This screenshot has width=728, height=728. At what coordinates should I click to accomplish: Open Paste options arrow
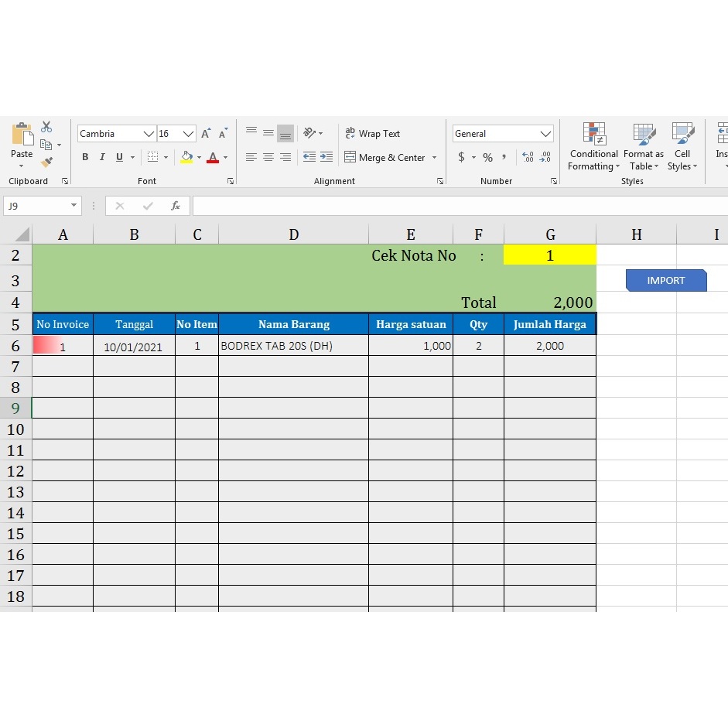22,166
